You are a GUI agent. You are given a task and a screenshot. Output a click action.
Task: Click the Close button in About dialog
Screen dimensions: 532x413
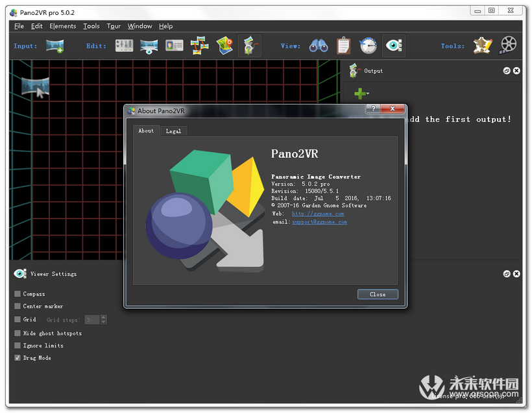click(x=378, y=294)
